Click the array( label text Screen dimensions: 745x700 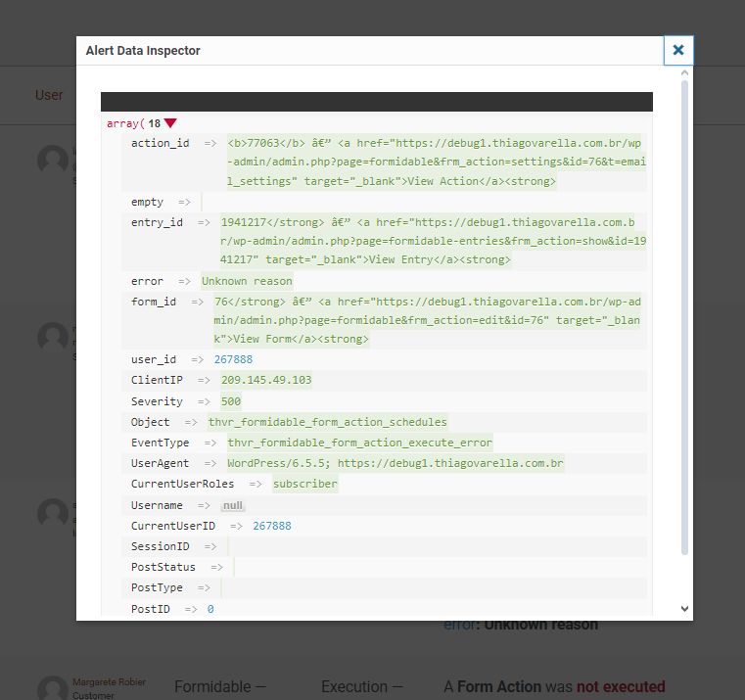coord(125,123)
